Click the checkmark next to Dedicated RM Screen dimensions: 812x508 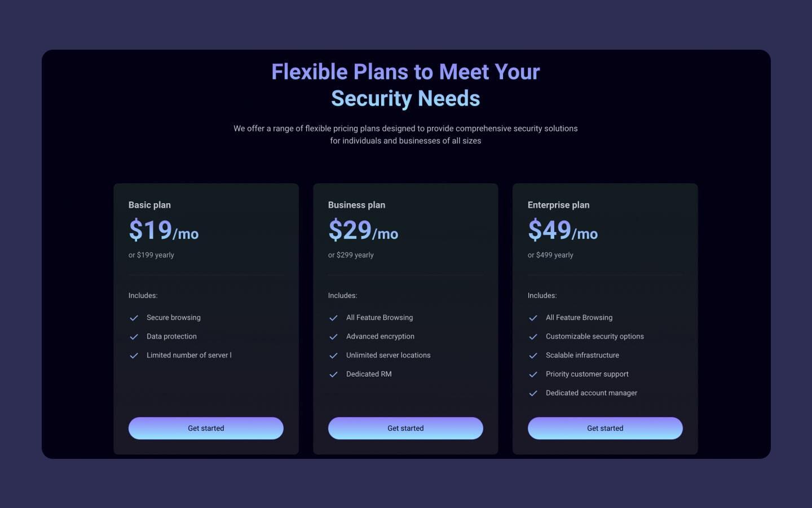click(334, 374)
